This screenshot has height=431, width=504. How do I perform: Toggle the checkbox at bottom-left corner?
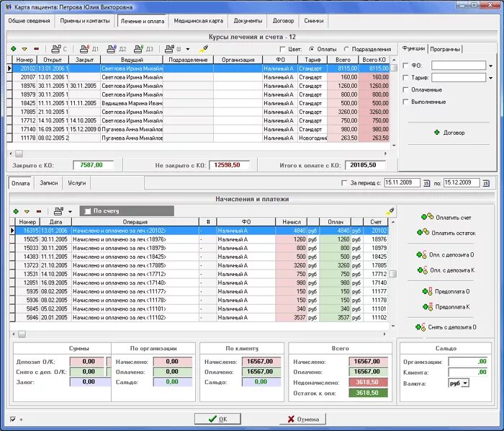coord(13,419)
